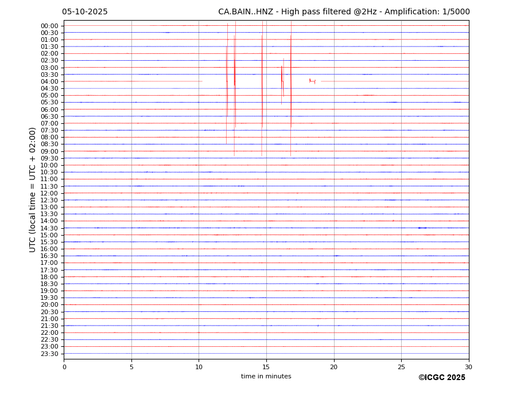
Task: Click the 18:00 time row label
Action: (x=49, y=277)
